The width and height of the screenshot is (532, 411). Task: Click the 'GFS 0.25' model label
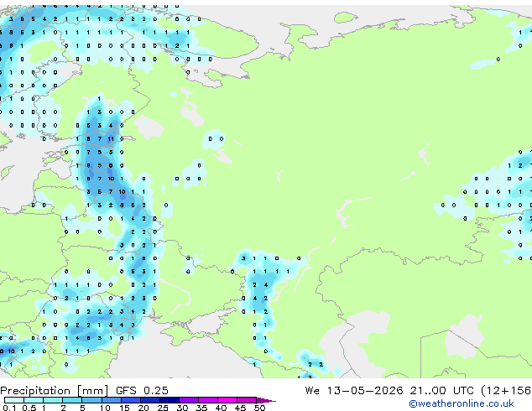(x=142, y=391)
